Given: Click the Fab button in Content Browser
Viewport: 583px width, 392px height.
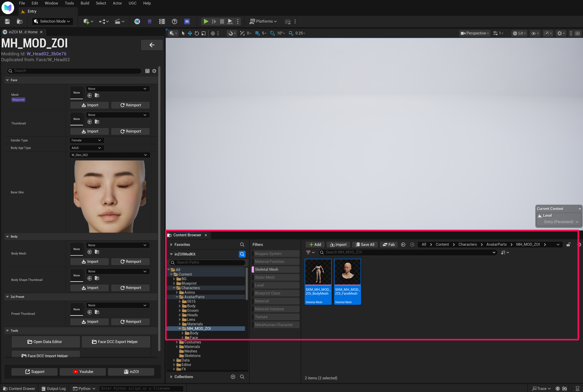Looking at the screenshot, I should coord(389,245).
